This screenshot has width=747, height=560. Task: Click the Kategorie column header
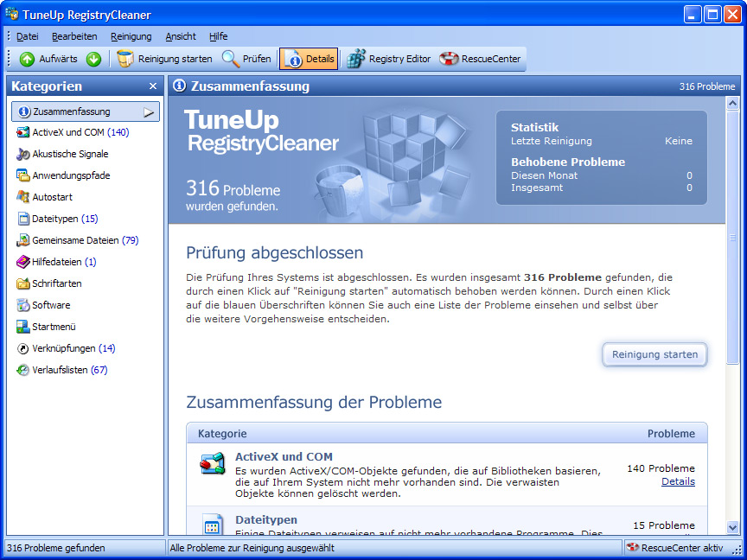click(222, 434)
